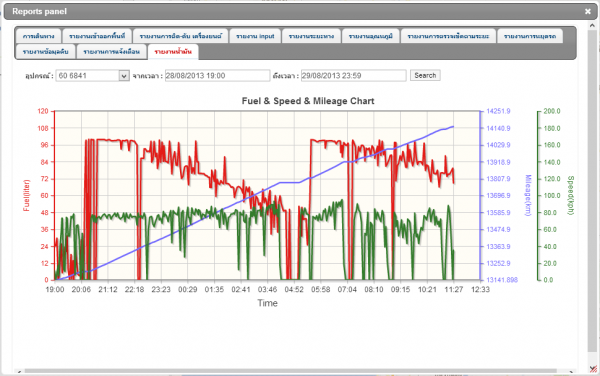The image size is (600, 376).
Task: Open the engine on-off report tab
Action: coord(181,36)
